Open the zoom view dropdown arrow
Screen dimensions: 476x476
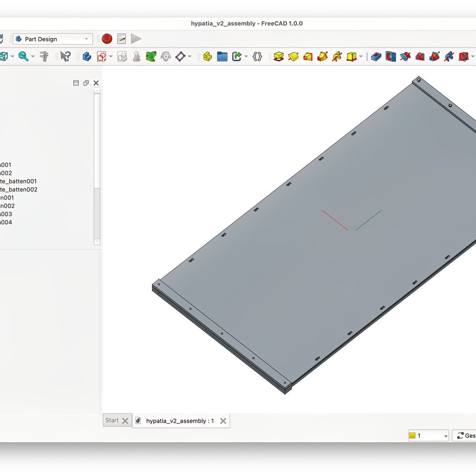tap(33, 57)
